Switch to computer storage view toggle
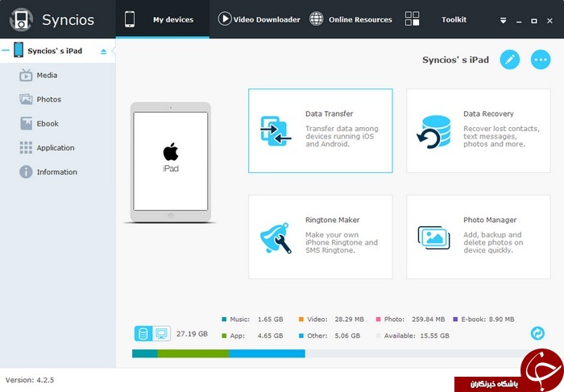564x392 pixels. [x=161, y=333]
